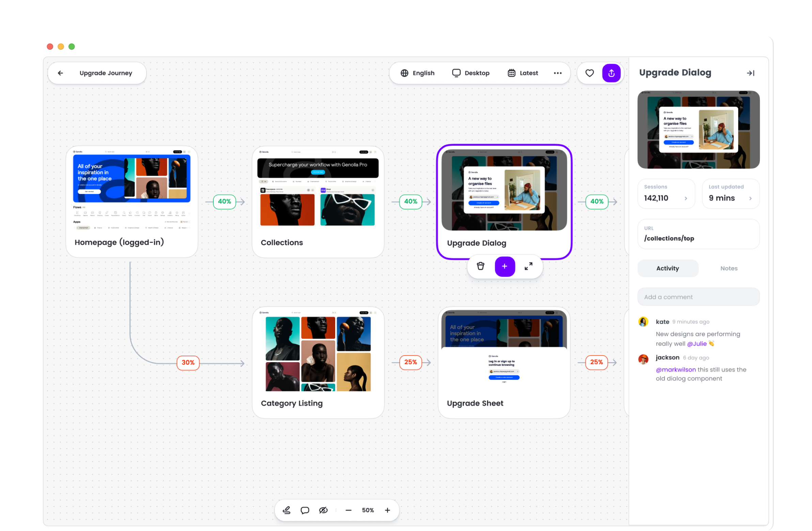Select the comment bubble tool
This screenshot has height=531, width=812.
point(305,510)
